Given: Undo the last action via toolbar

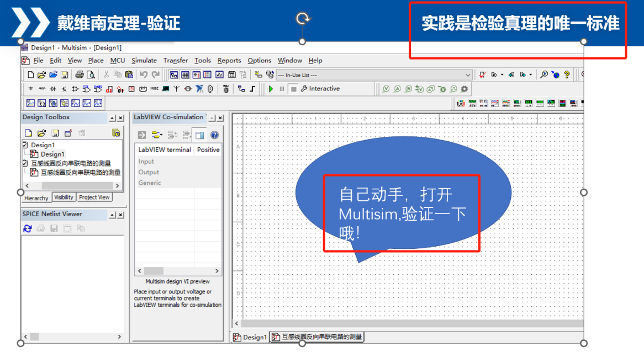Looking at the screenshot, I should [x=144, y=74].
